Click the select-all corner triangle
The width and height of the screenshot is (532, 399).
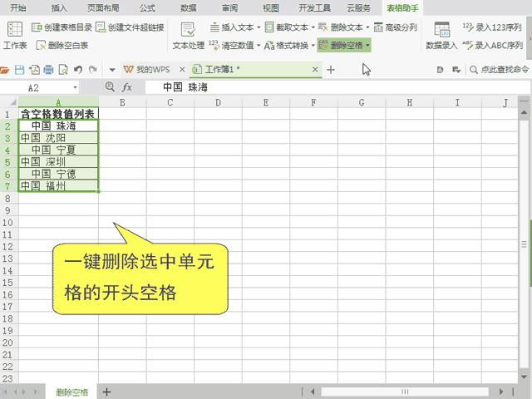point(12,102)
